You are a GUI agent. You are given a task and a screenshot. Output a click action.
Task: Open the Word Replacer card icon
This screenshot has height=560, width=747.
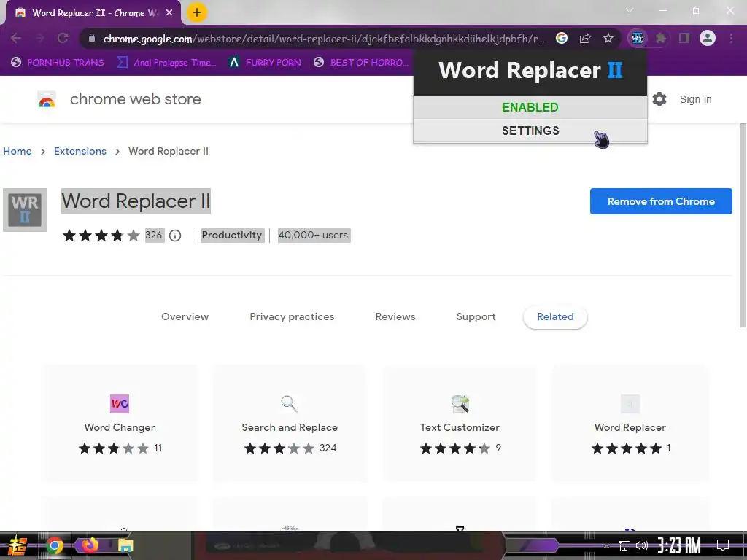click(x=630, y=404)
